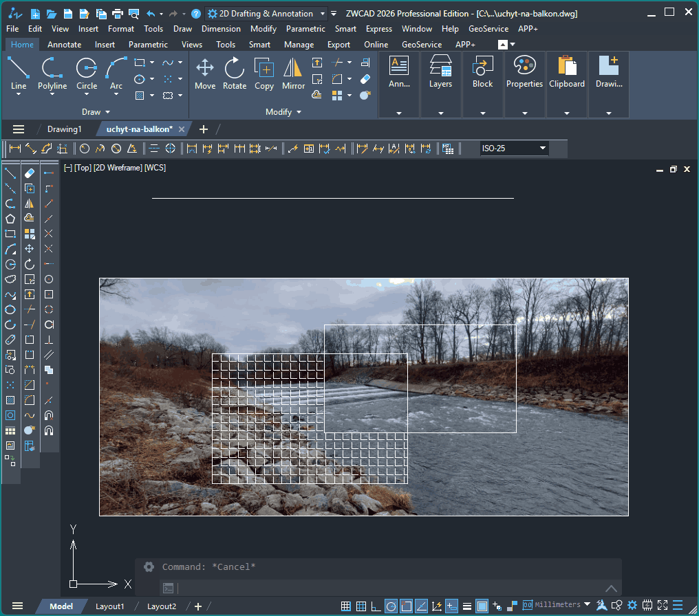The width and height of the screenshot is (699, 616).
Task: Toggle Ortho mode in status bar
Action: point(376,606)
